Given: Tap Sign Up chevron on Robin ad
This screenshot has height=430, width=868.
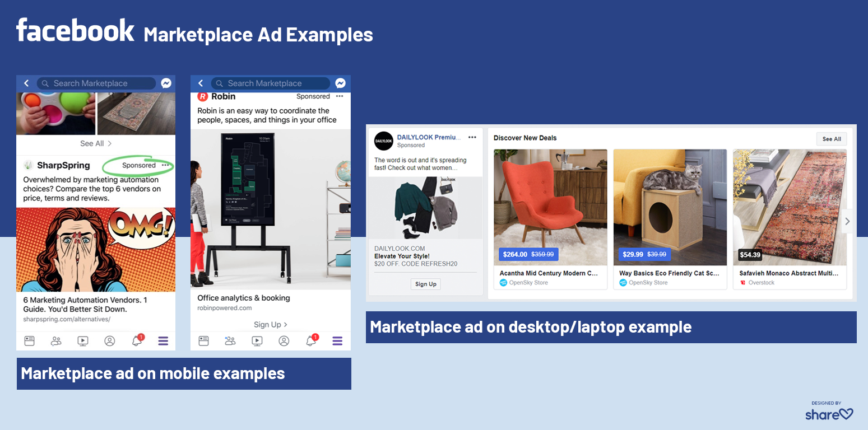Looking at the screenshot, I should (x=271, y=324).
